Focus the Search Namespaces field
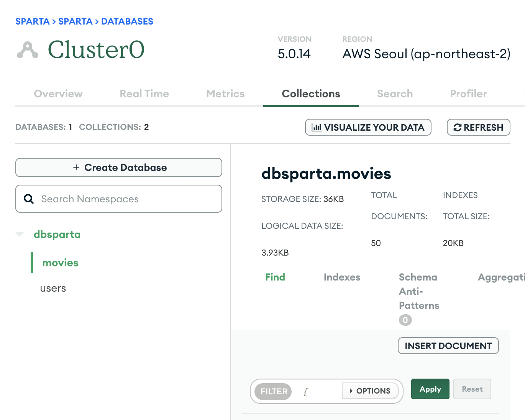 tap(119, 199)
